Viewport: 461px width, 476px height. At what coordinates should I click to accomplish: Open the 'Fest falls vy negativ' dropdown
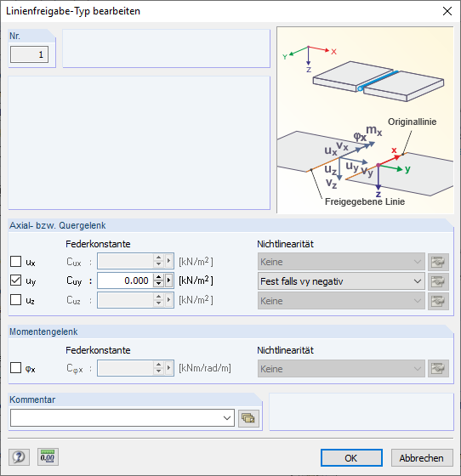(x=341, y=281)
